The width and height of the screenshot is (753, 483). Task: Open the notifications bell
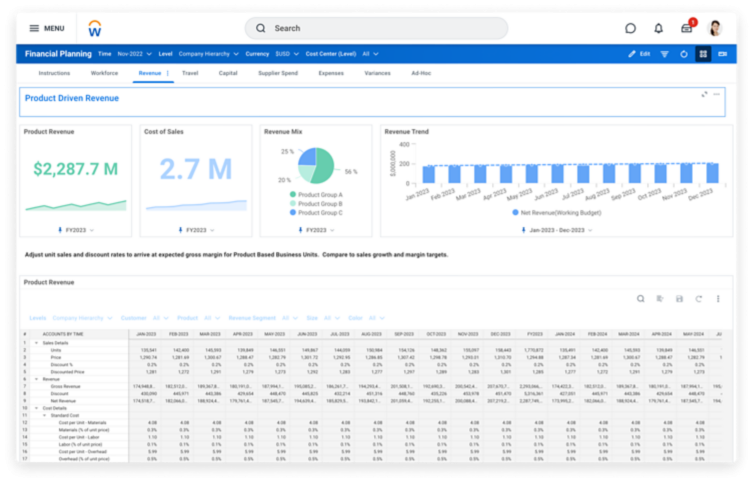coord(658,28)
